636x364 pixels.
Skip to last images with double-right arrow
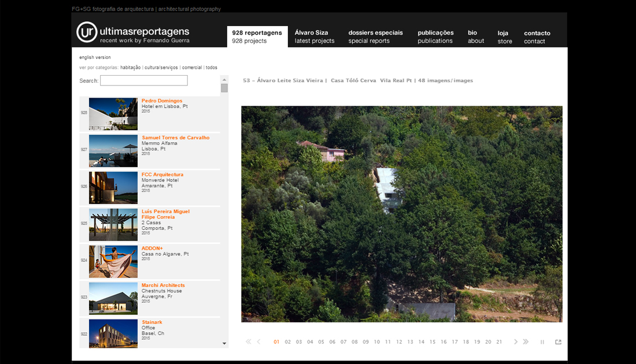(526, 342)
